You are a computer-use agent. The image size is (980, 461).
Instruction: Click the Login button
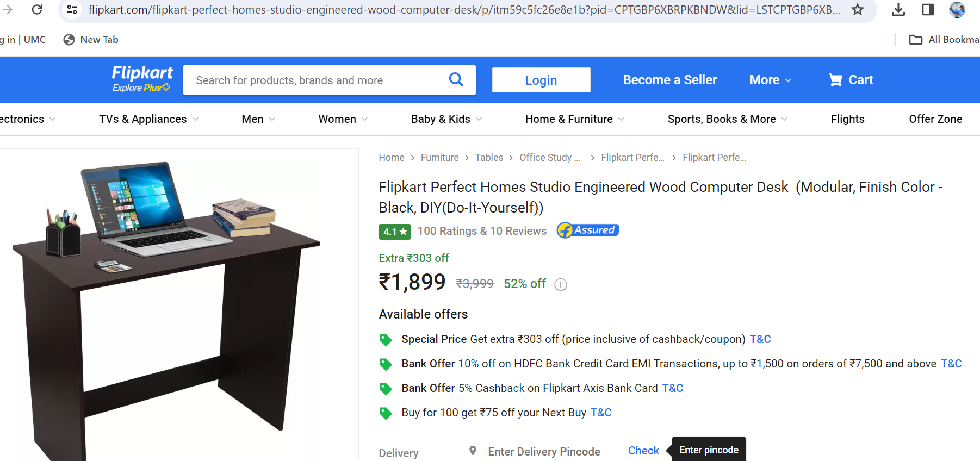541,80
